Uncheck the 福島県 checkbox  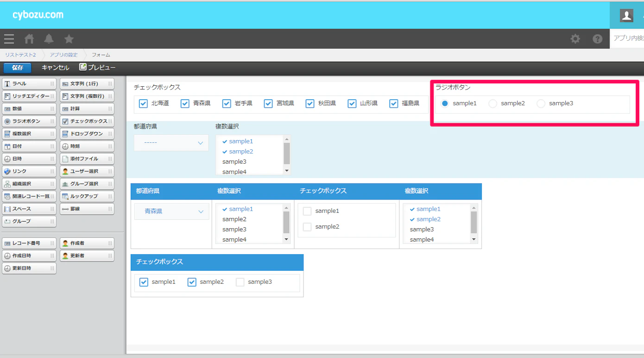(394, 103)
